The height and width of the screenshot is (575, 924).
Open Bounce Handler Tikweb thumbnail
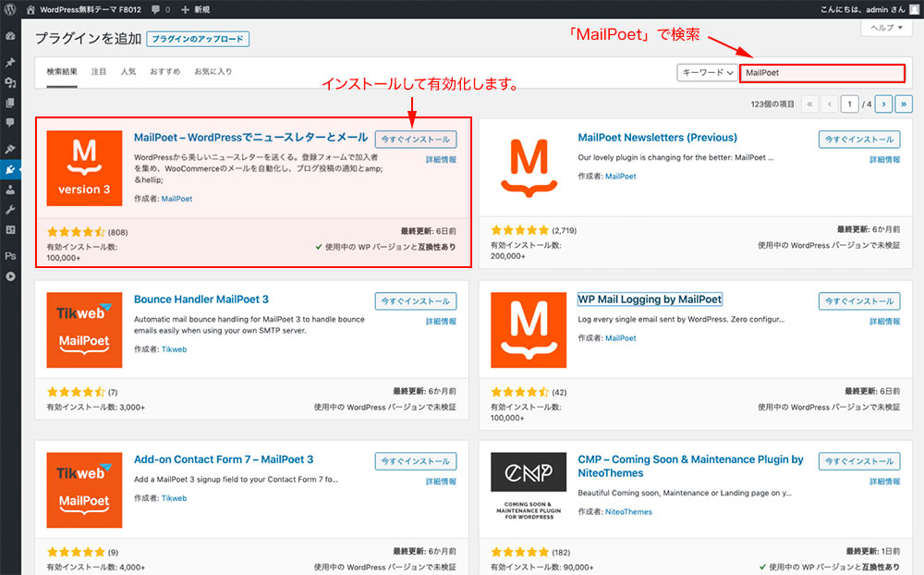pos(84,330)
